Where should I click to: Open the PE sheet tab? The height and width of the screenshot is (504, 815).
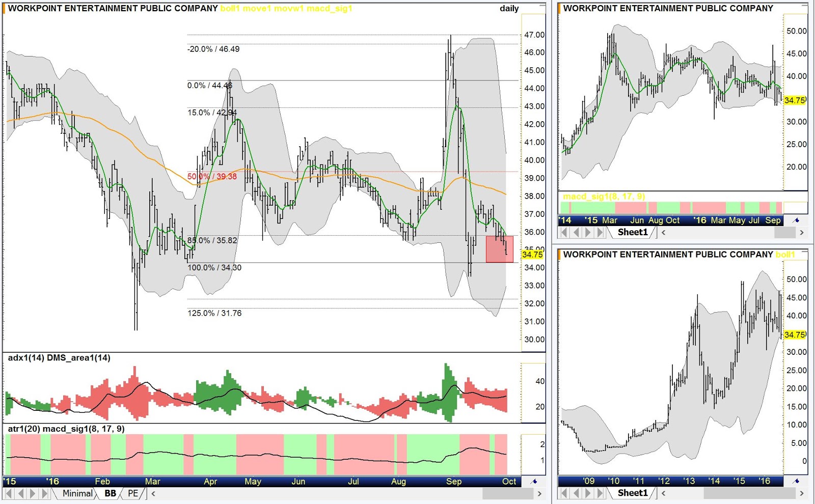click(x=133, y=493)
